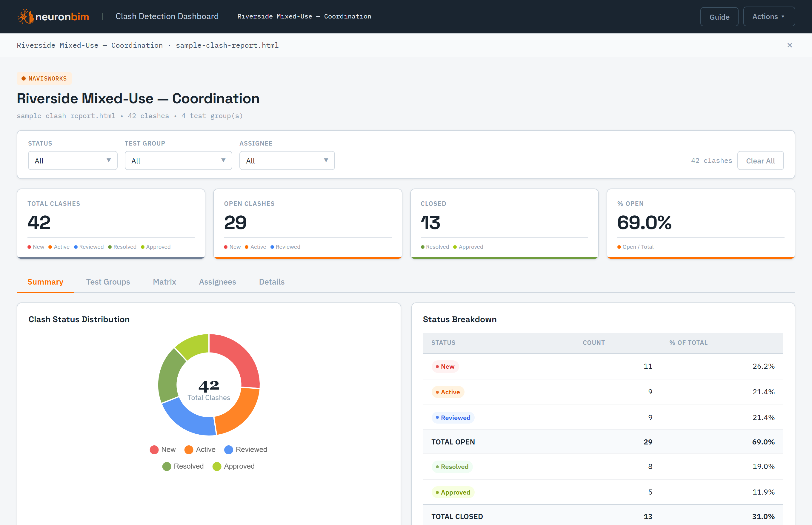Open the Status filter dropdown
Viewport: 812px width, 525px height.
[73, 160]
